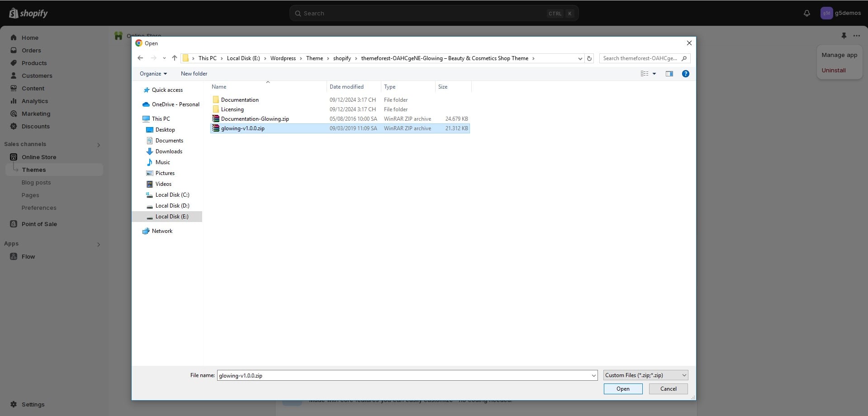Expand the File name dropdown arrow

[593, 375]
